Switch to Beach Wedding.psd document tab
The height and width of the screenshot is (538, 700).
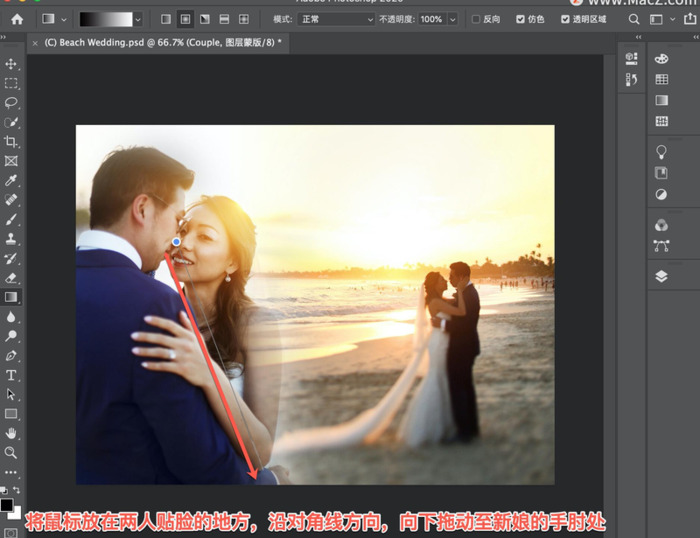pos(163,43)
